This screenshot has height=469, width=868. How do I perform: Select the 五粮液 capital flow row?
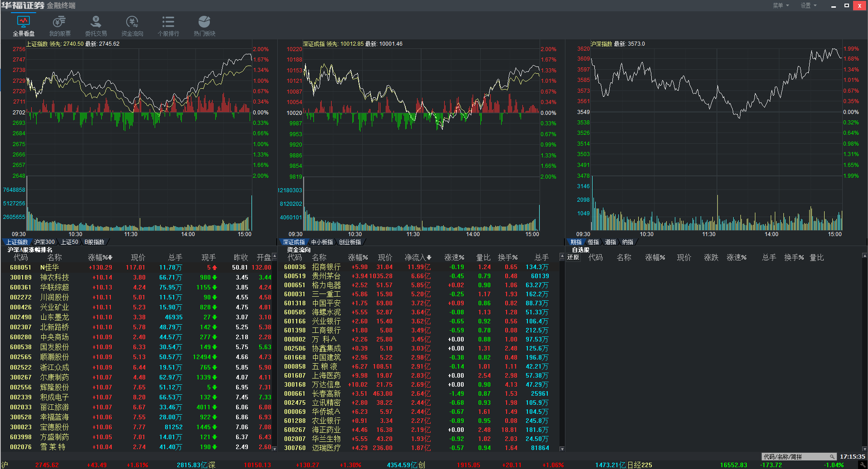pos(418,366)
